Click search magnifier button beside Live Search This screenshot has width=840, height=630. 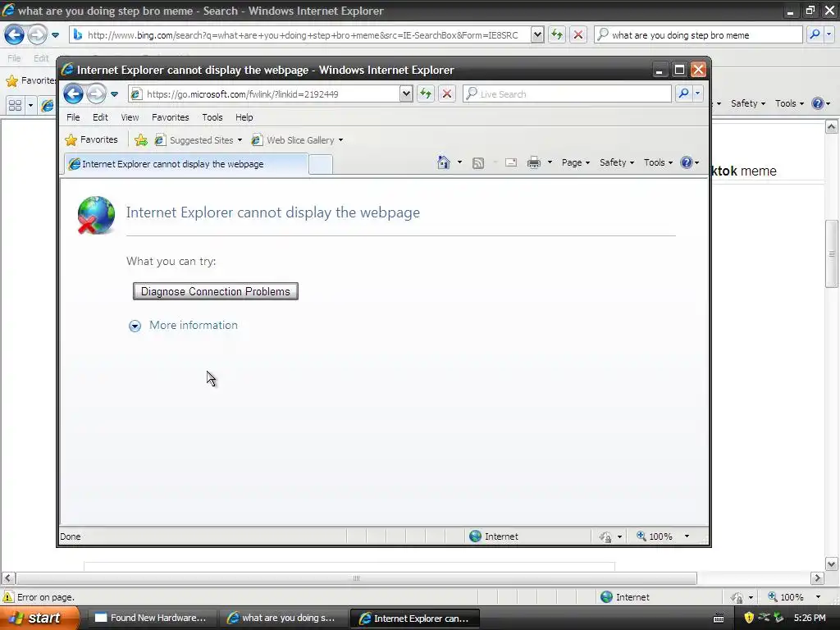683,94
